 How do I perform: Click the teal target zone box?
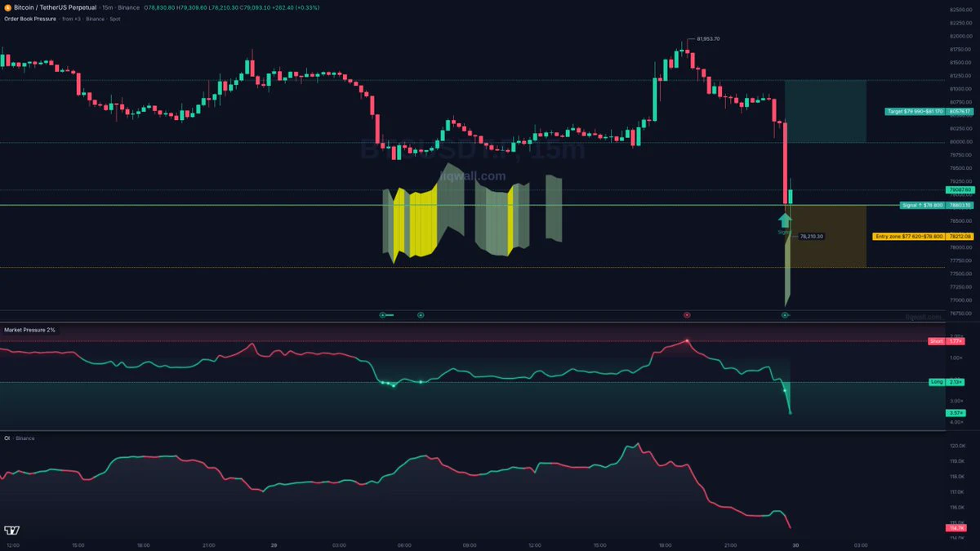pos(826,112)
